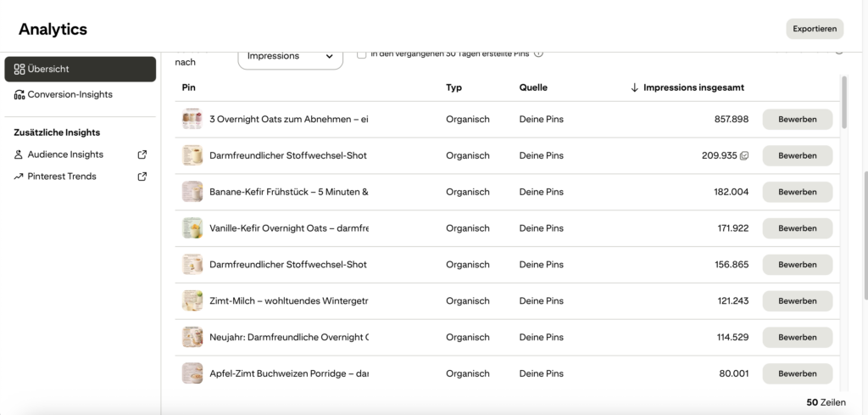This screenshot has width=868, height=415.
Task: Click Bewerben for Zimt-Milch
Action: [x=797, y=301]
